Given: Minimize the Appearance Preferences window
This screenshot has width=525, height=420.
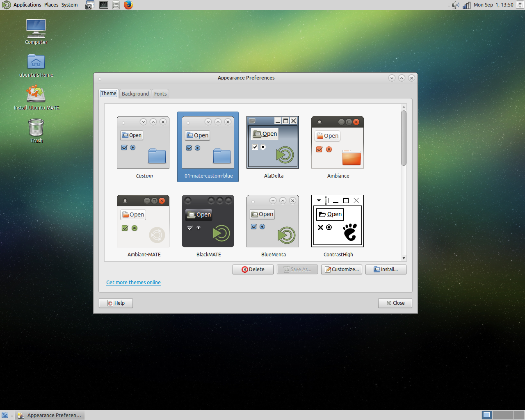Looking at the screenshot, I should 392,78.
